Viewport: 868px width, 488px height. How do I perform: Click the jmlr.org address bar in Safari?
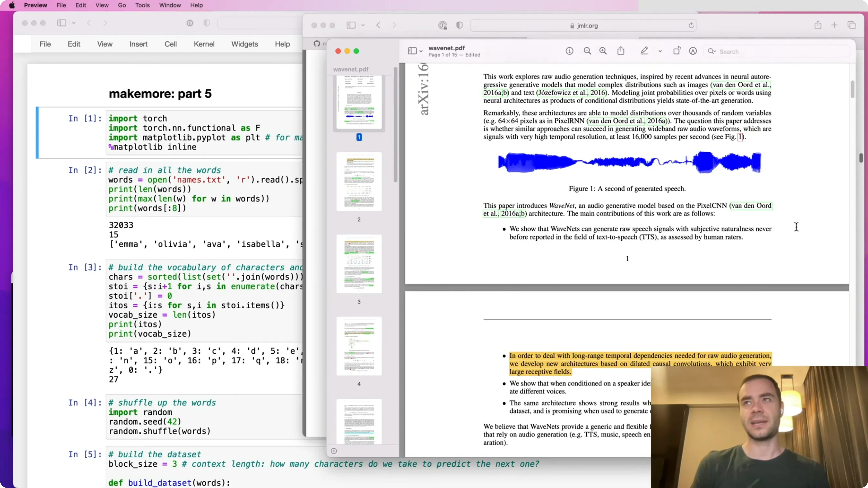click(583, 25)
